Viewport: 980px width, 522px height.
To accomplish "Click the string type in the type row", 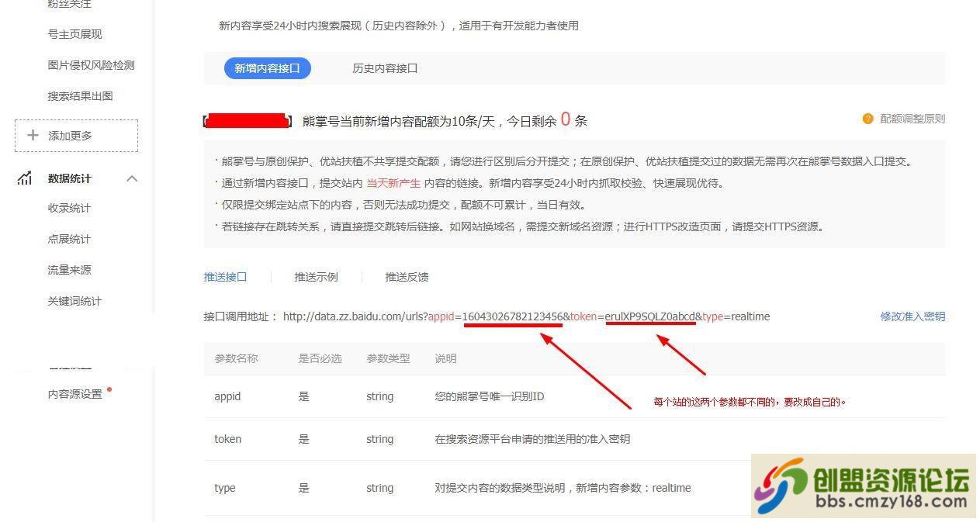I will pos(379,488).
